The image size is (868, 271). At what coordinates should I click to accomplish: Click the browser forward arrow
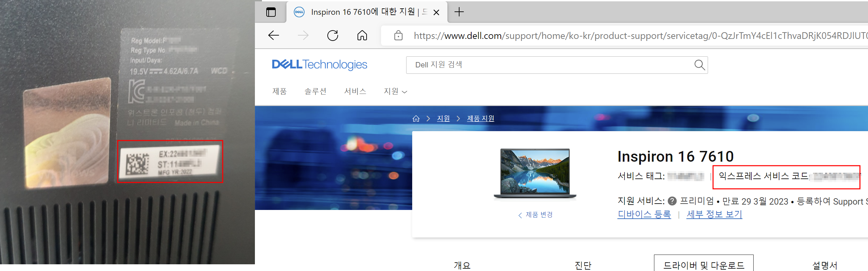pyautogui.click(x=303, y=36)
